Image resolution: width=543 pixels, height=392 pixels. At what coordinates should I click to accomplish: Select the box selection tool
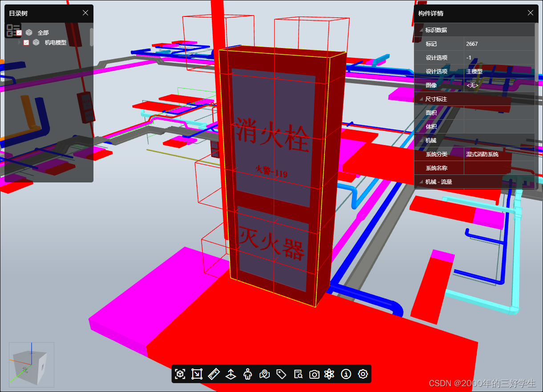(197, 374)
